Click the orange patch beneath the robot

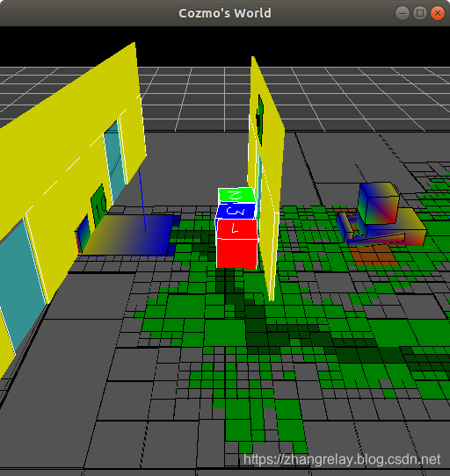tap(374, 255)
